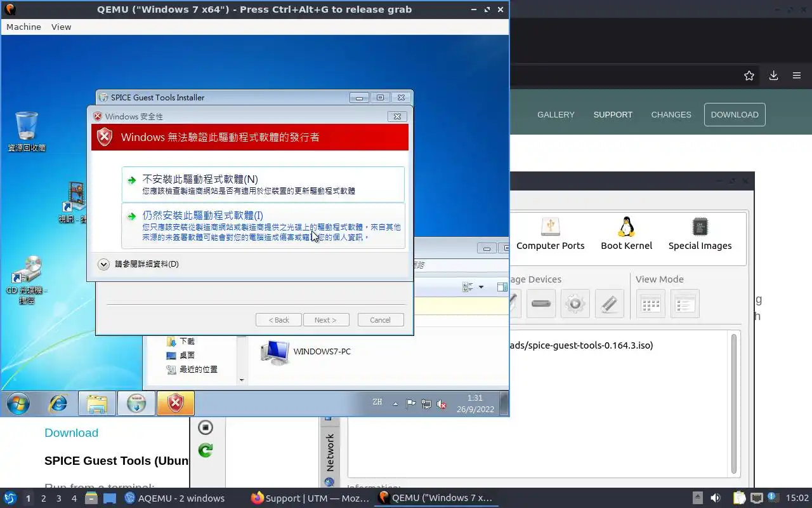
Task: Click the Next button in SPICE installer
Action: [x=325, y=320]
